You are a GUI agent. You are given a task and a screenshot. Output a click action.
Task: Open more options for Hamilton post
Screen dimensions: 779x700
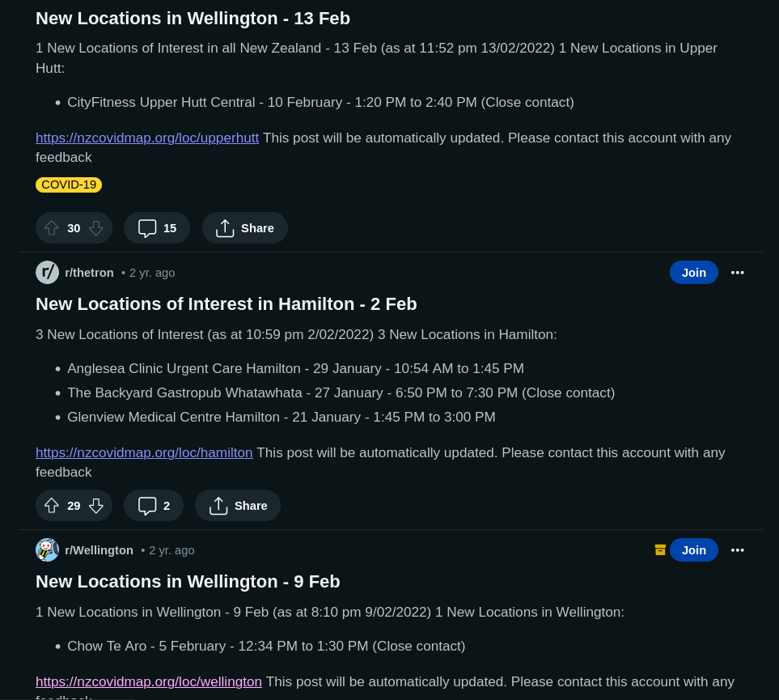click(737, 273)
